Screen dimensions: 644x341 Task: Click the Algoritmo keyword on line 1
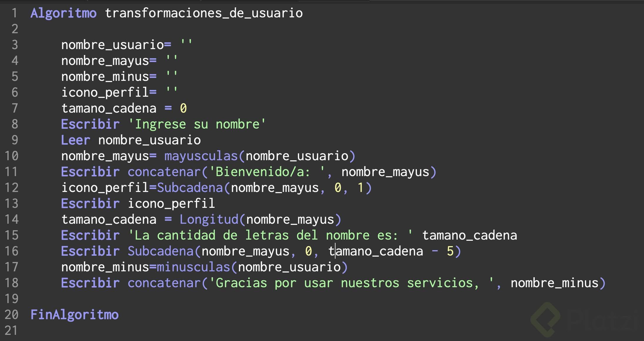click(x=63, y=13)
